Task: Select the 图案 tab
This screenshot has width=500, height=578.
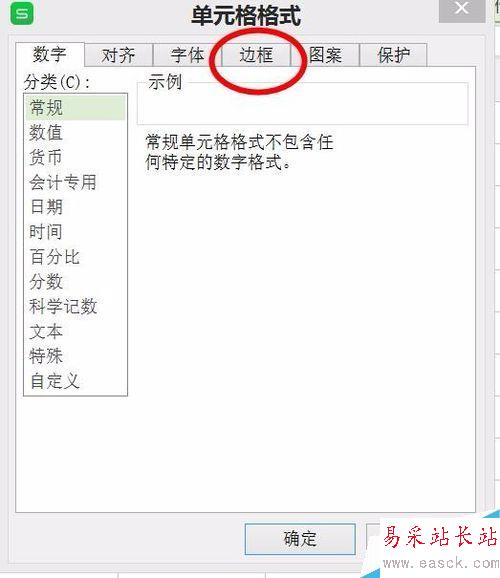Action: [x=325, y=55]
